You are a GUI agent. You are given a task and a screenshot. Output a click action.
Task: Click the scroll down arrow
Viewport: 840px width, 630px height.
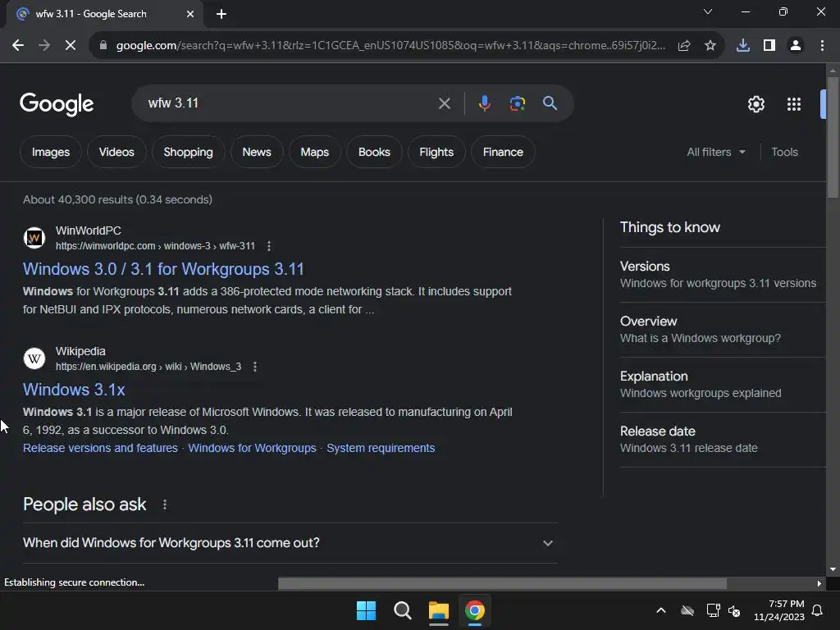[833, 569]
